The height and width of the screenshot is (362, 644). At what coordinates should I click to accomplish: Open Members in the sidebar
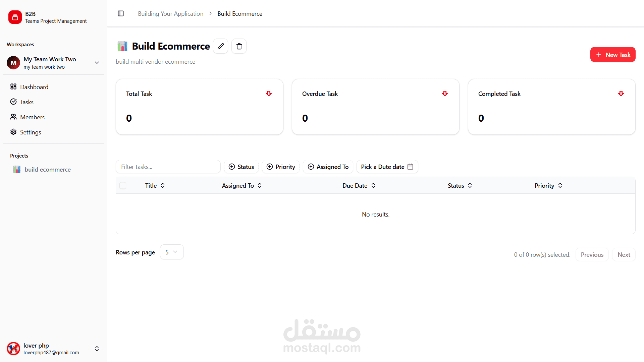[x=32, y=117]
